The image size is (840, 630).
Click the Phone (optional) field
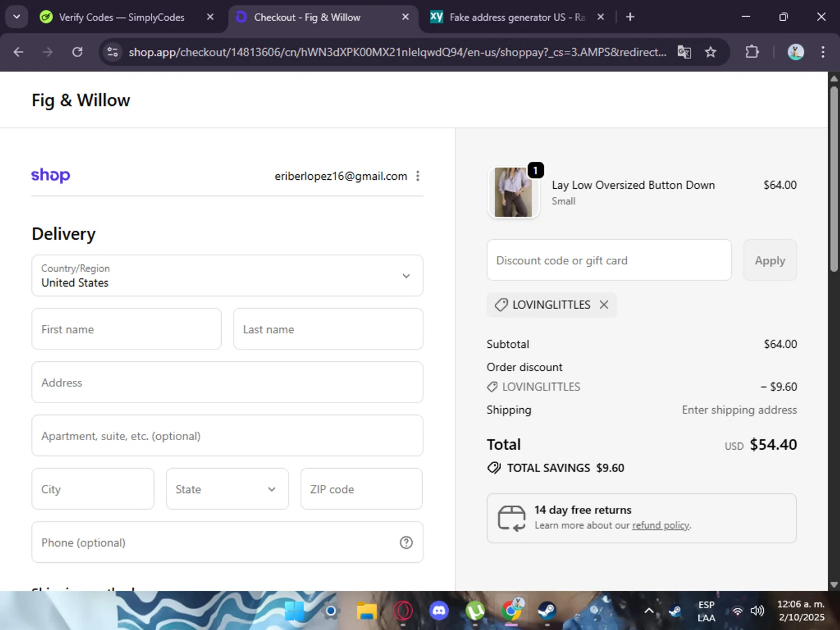227,542
